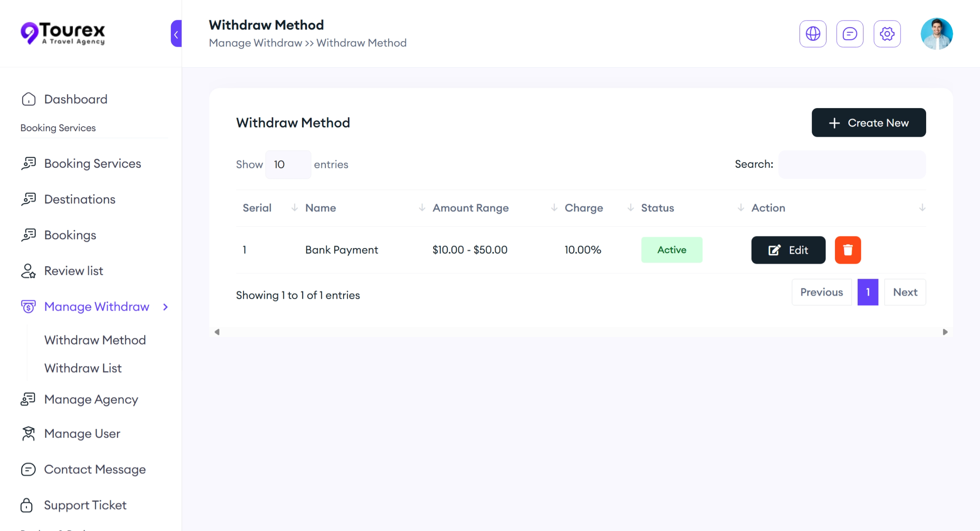Viewport: 980px width, 531px height.
Task: Click the globe language icon
Action: click(813, 34)
